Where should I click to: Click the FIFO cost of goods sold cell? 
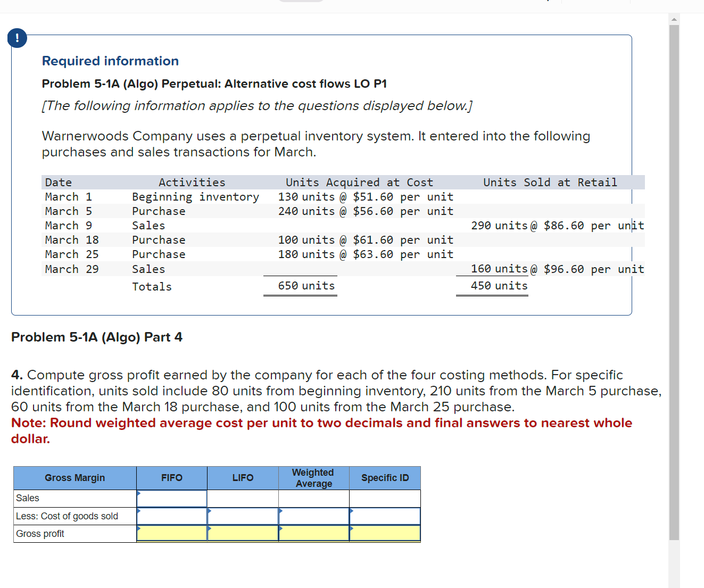click(x=171, y=516)
